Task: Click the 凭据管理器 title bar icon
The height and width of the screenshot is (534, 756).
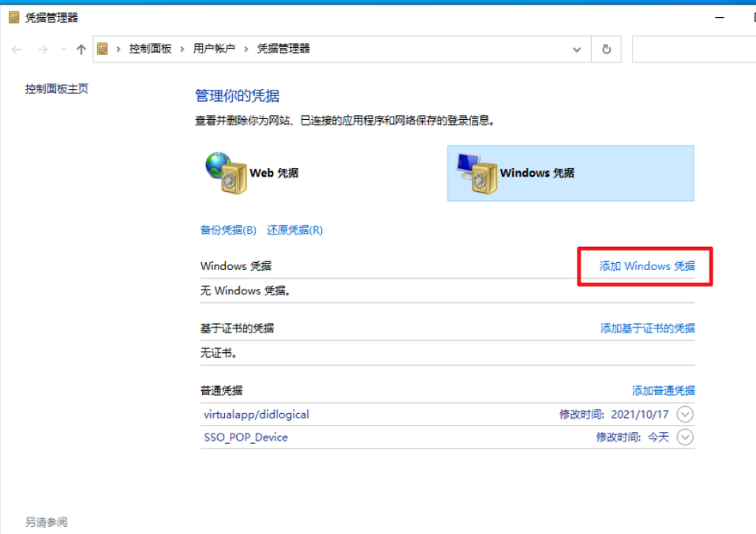Action: [14, 18]
